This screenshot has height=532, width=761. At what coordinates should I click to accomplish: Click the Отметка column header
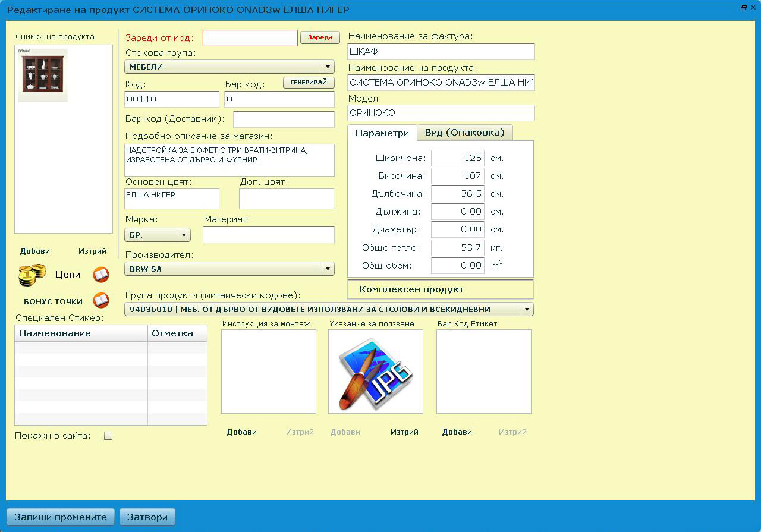(177, 333)
